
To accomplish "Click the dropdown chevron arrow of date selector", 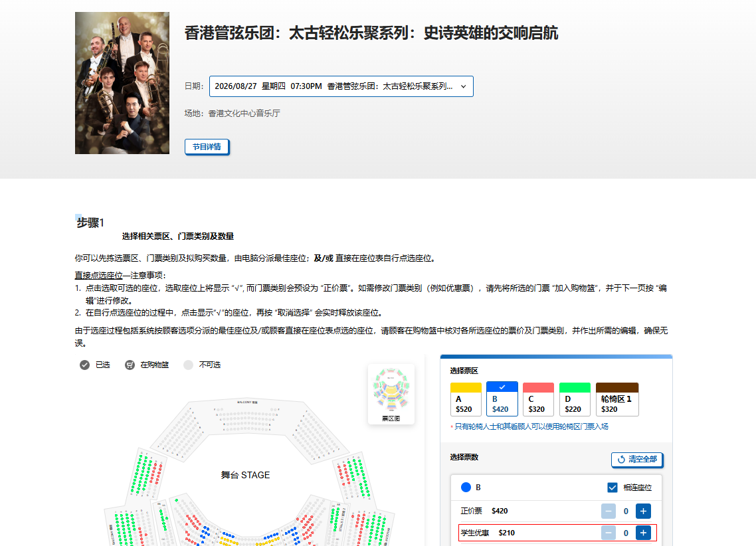I will (x=463, y=86).
